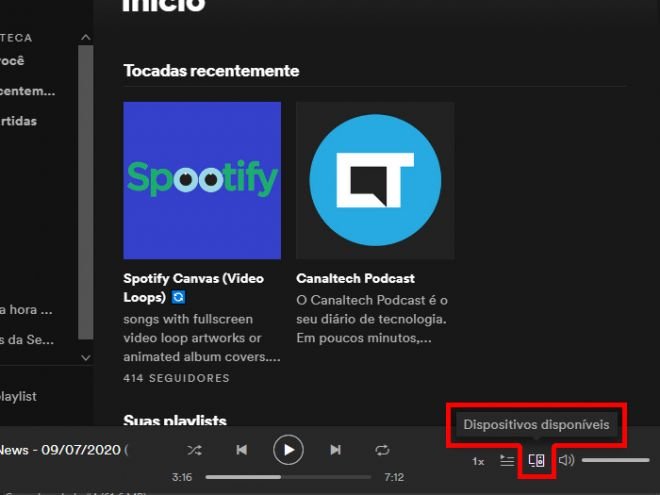Click the sync badge beside Loops
This screenshot has width=660, height=495.
pos(178,297)
